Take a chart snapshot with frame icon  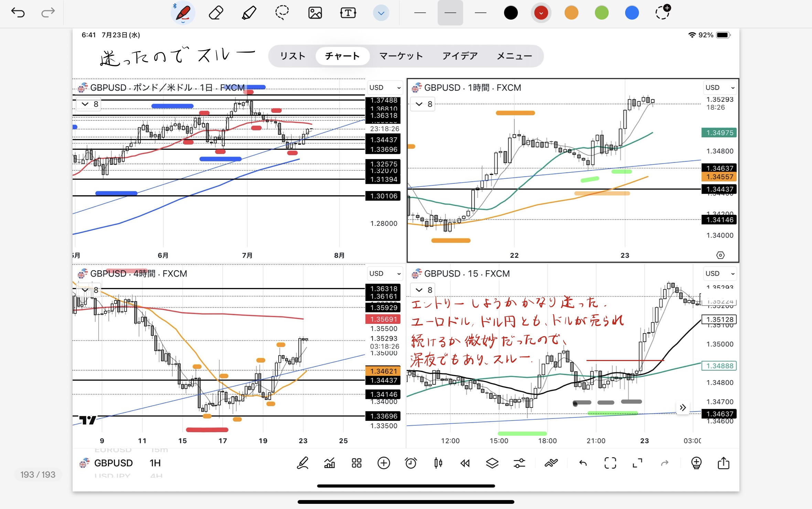610,463
